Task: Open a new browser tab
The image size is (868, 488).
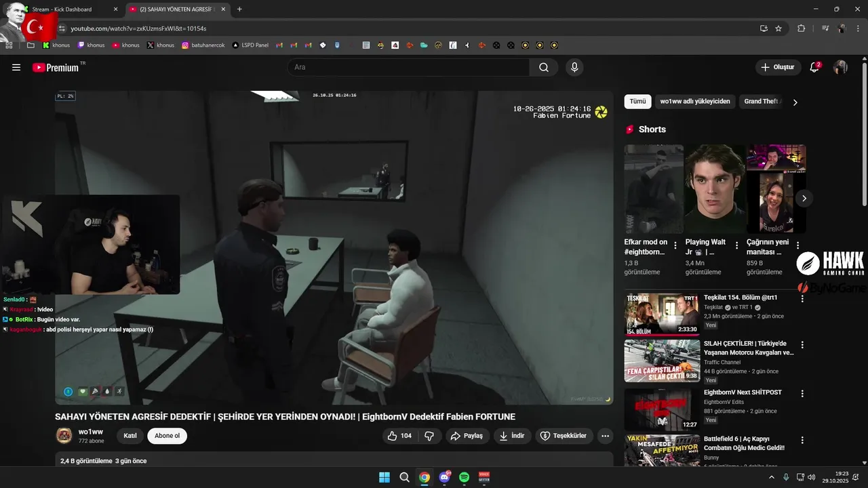Action: [x=239, y=9]
